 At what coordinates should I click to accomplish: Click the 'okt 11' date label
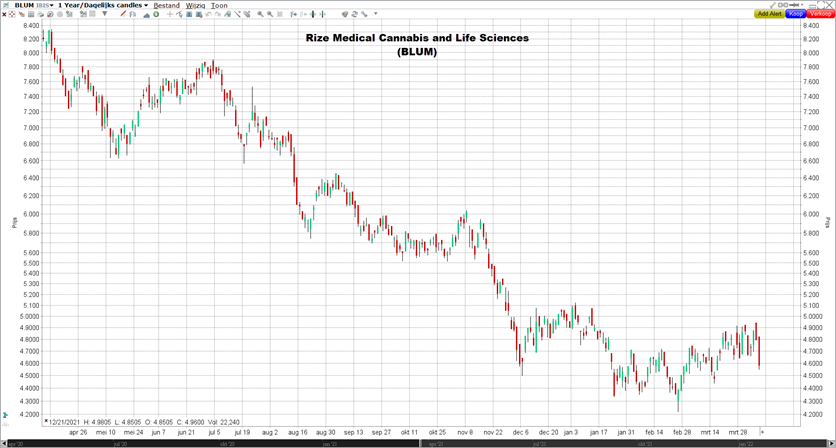[409, 432]
